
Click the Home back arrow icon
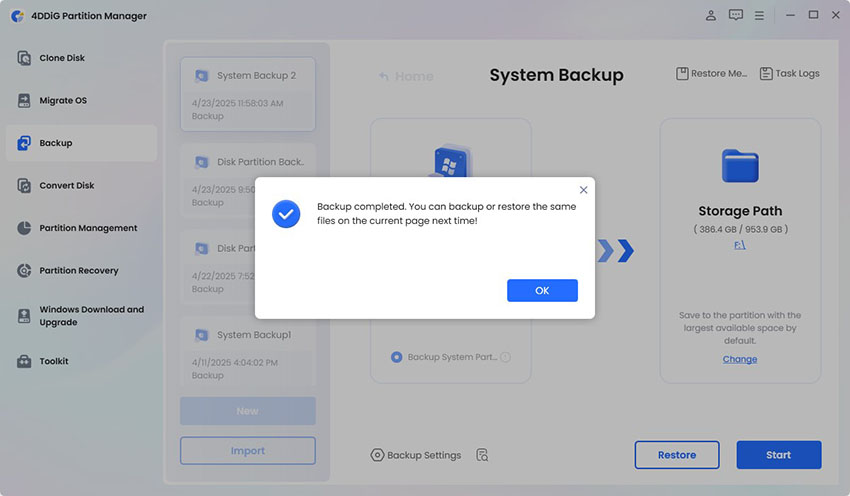point(384,76)
